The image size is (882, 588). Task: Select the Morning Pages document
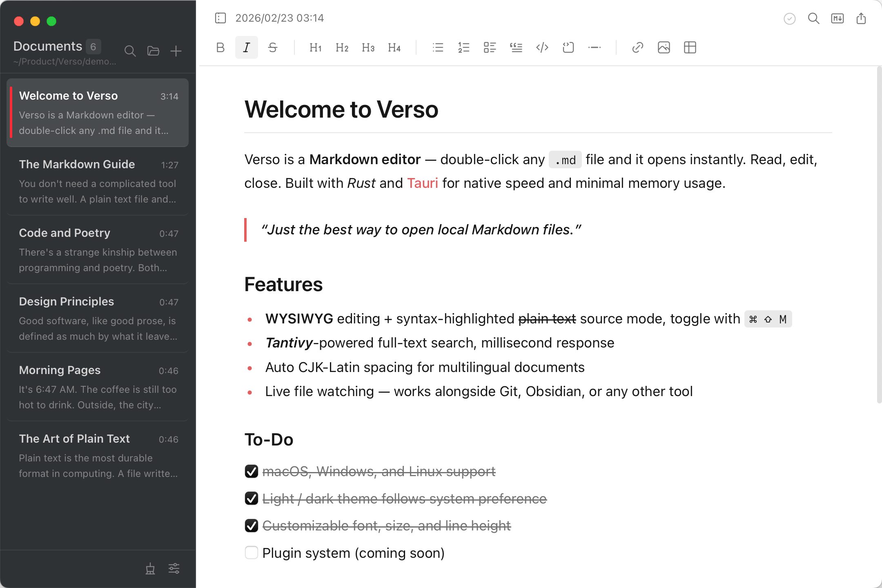[x=98, y=386]
